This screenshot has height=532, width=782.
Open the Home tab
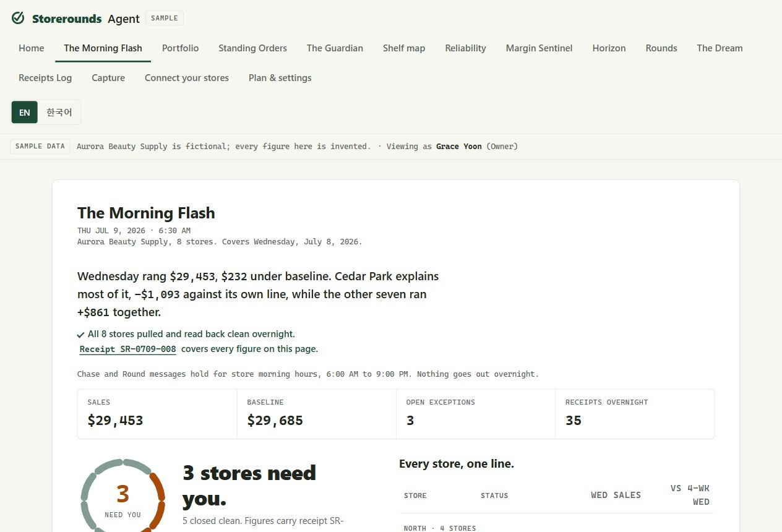click(32, 48)
